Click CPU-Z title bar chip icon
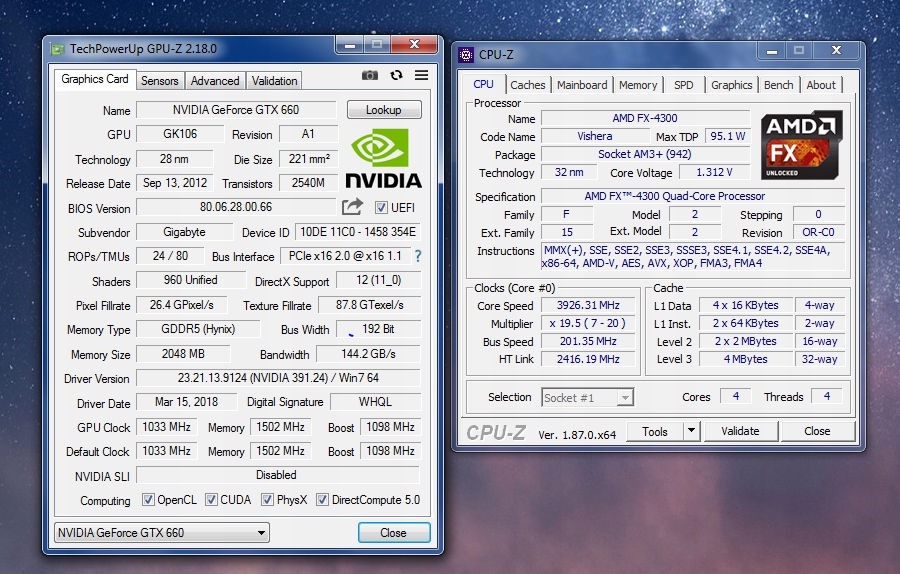This screenshot has height=574, width=900. pos(466,55)
